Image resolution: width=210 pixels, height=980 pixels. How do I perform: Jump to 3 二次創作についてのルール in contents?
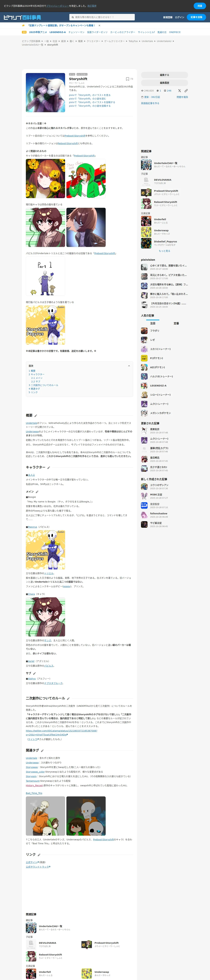44,385
